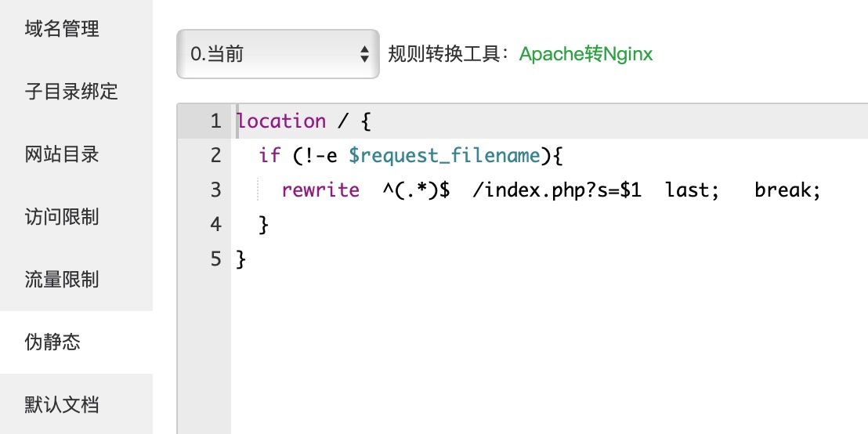Click the $request_filename variable in code
Image resolution: width=868 pixels, height=434 pixels.
444,156
